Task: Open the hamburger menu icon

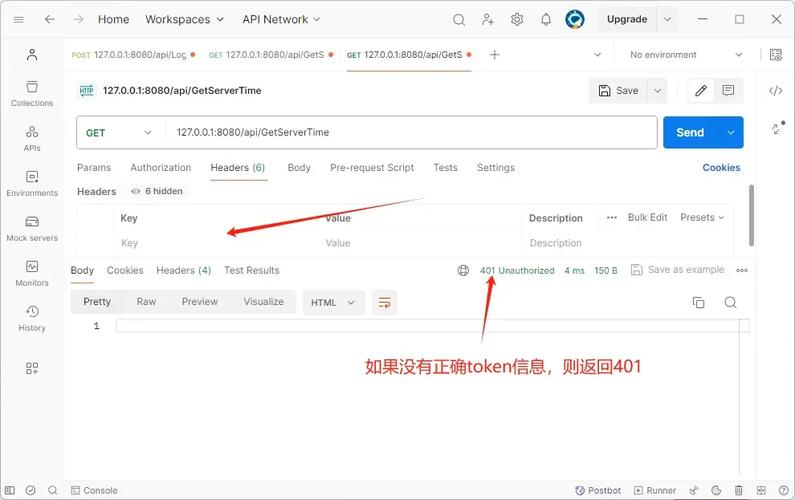Action: [x=19, y=20]
